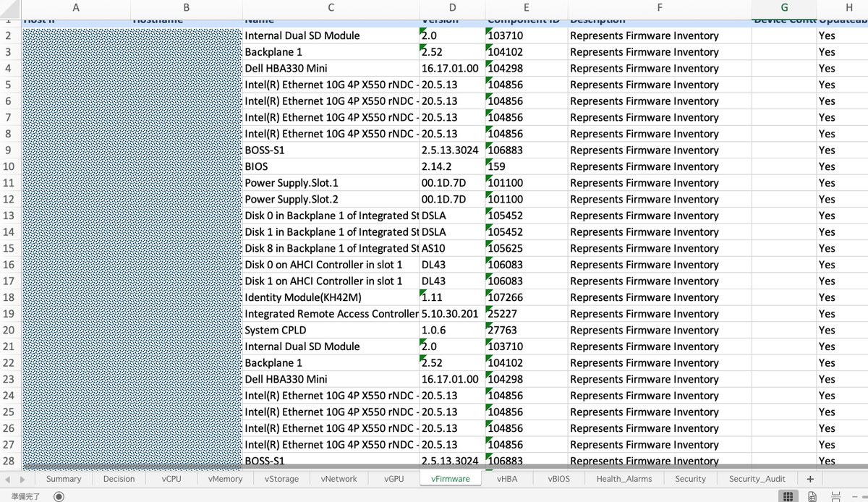Select row 10 header
This screenshot has width=868, height=502.
9,166
